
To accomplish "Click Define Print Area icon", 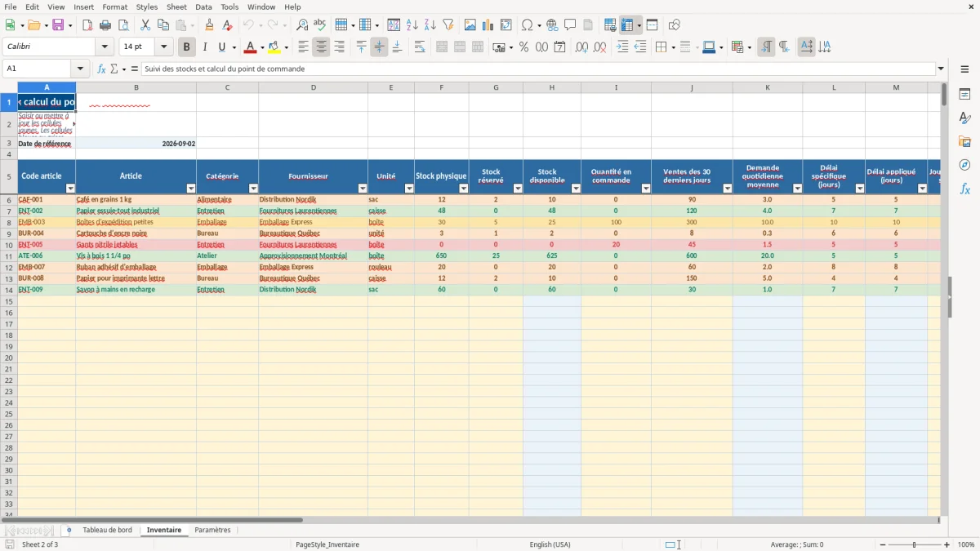I will (x=610, y=25).
